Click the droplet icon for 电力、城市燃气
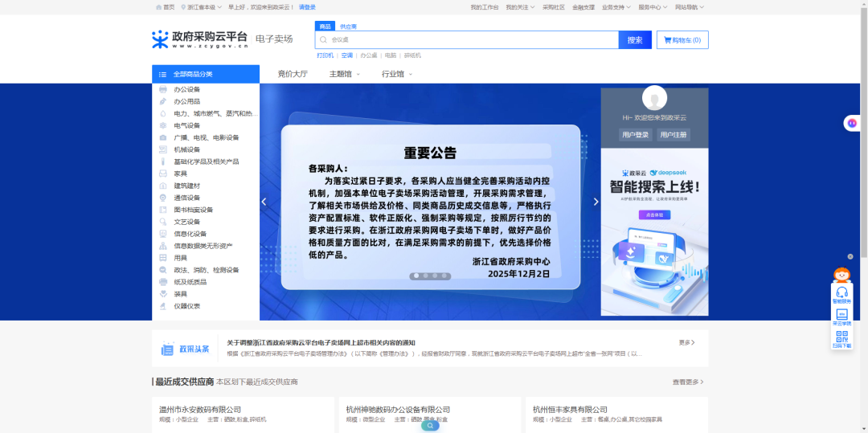This screenshot has height=433, width=868. coord(162,113)
